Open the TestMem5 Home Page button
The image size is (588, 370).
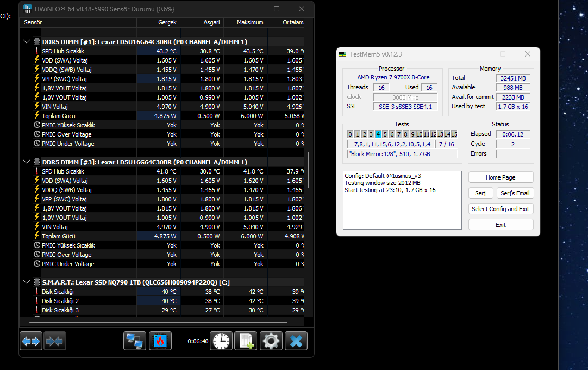click(x=501, y=177)
